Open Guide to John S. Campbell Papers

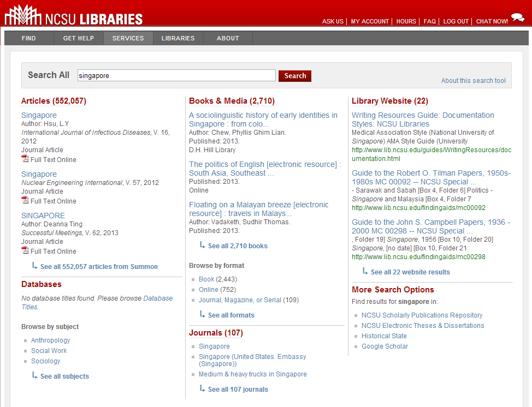coord(431,227)
